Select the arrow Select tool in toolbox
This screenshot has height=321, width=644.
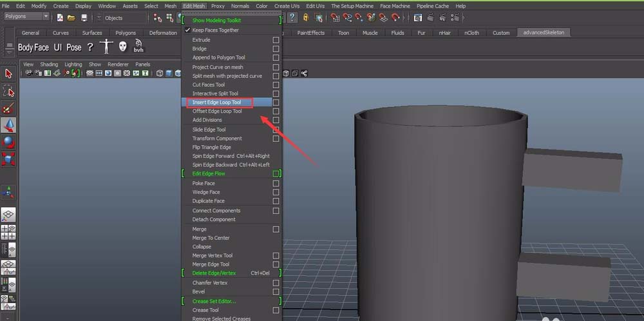click(8, 73)
